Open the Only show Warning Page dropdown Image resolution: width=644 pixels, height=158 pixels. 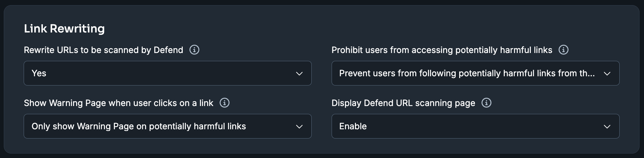click(168, 126)
